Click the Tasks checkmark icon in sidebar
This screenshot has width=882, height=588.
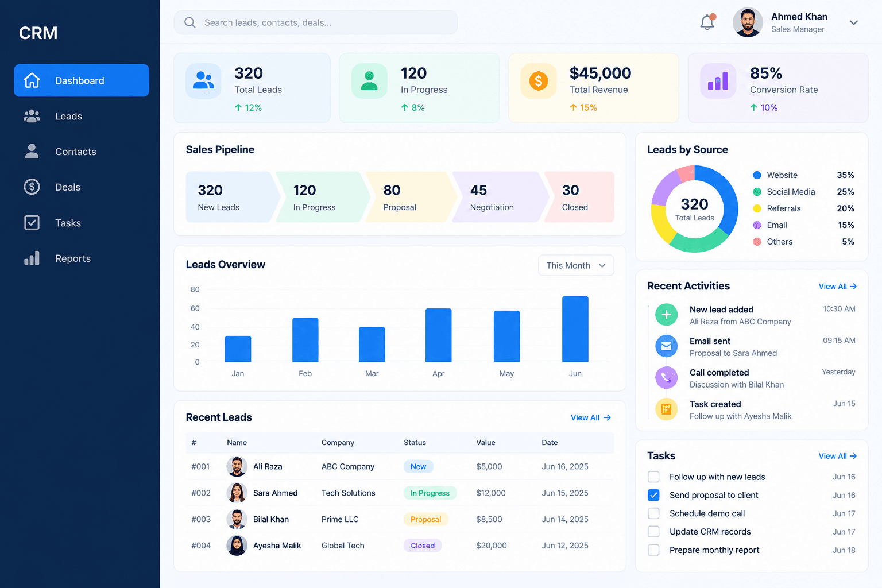[32, 223]
